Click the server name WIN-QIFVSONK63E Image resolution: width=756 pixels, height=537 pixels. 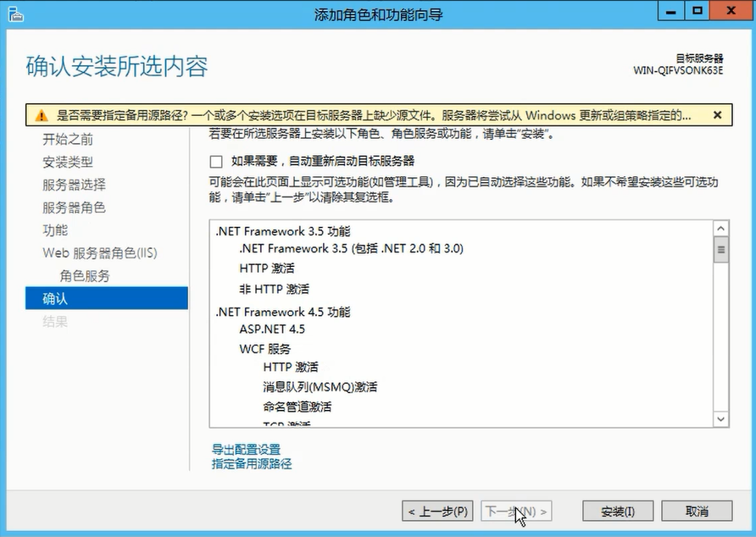(678, 70)
